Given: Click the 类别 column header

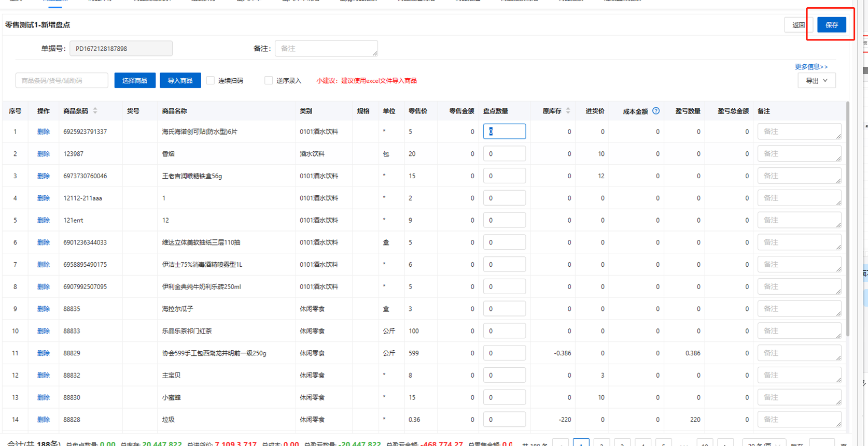Looking at the screenshot, I should (306, 111).
